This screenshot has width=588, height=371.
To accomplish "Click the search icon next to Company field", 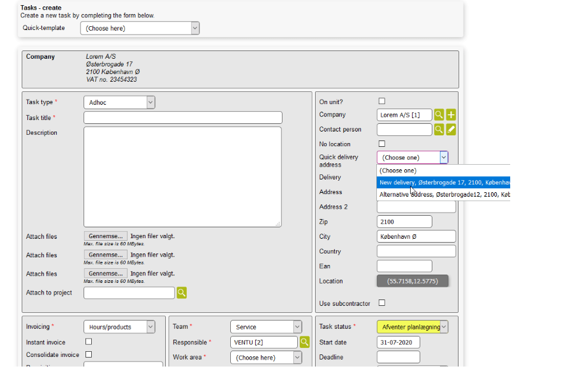I will pos(439,115).
